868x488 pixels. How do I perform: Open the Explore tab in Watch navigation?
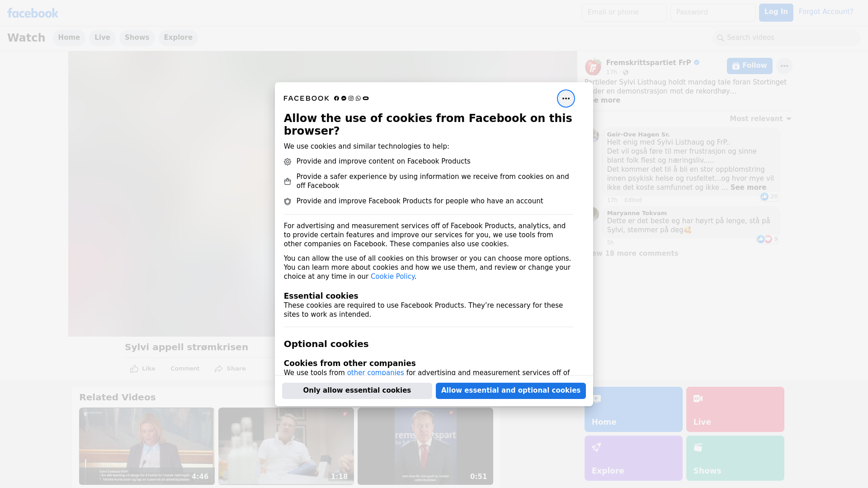(x=178, y=38)
